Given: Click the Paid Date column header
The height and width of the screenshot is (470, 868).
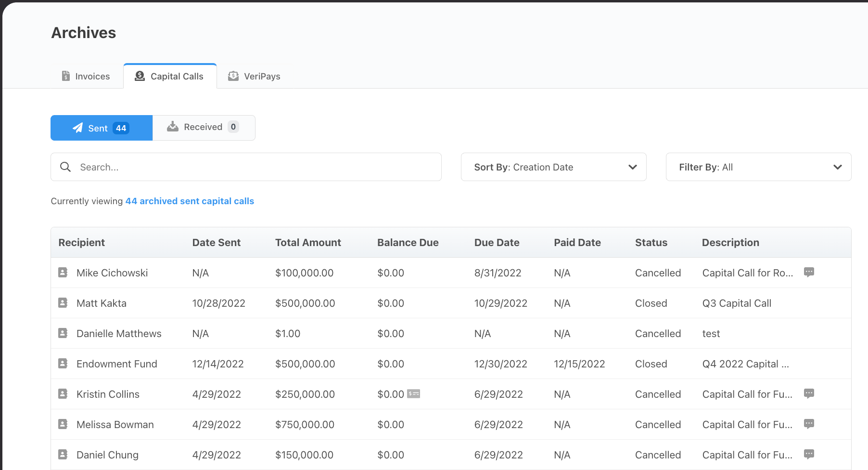Looking at the screenshot, I should pyautogui.click(x=577, y=242).
